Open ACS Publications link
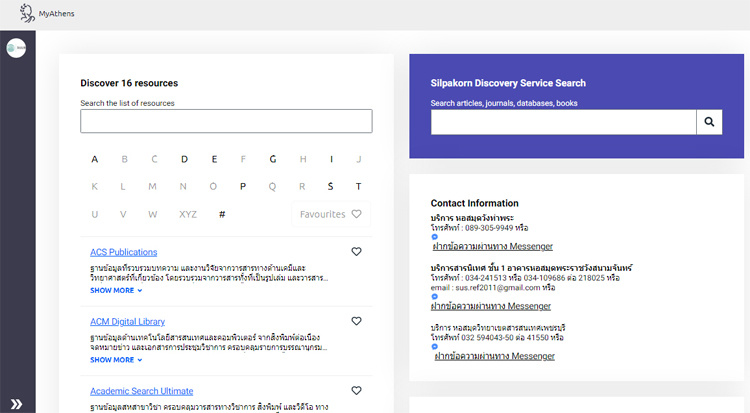This screenshot has height=413, width=750. [123, 252]
